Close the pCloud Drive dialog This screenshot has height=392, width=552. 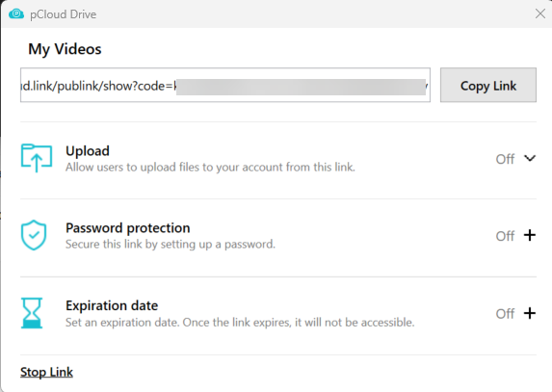(540, 13)
